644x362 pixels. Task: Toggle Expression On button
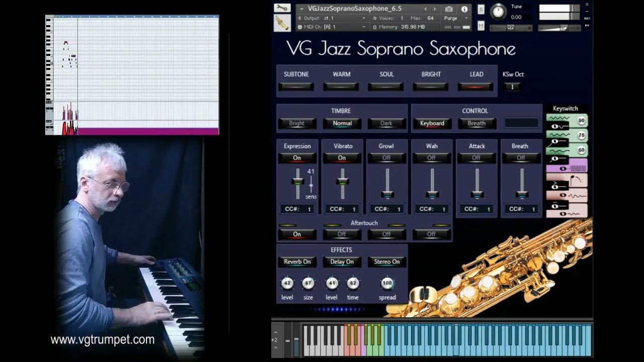297,158
